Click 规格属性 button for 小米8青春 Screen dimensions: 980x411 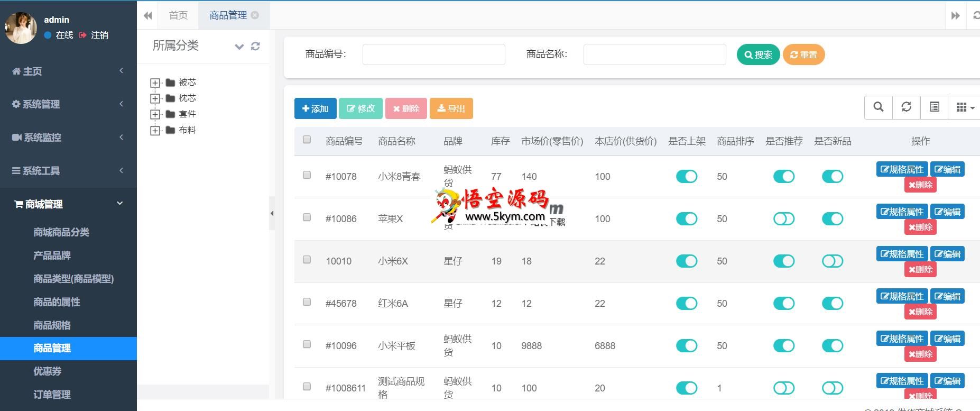pyautogui.click(x=902, y=169)
